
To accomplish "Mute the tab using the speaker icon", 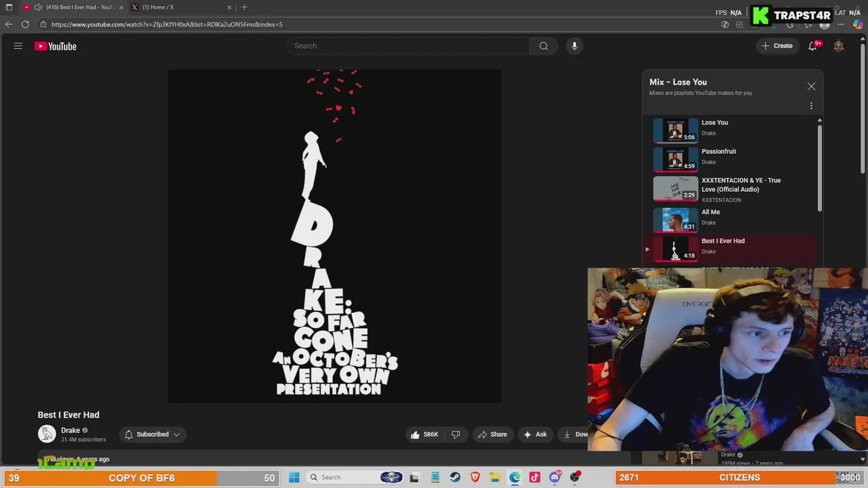I will click(38, 7).
